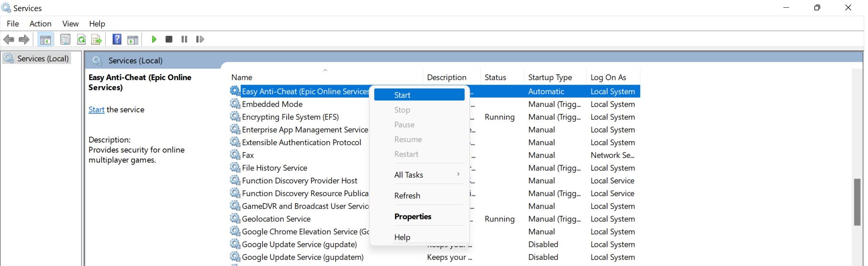Click the Pause Service toolbar icon
Viewport: 868px width, 266px height.
[x=184, y=39]
